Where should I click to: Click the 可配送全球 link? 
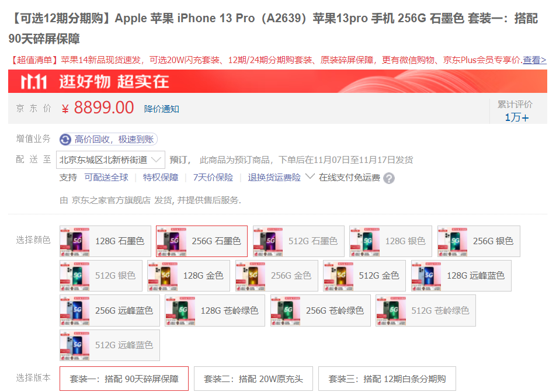[106, 178]
